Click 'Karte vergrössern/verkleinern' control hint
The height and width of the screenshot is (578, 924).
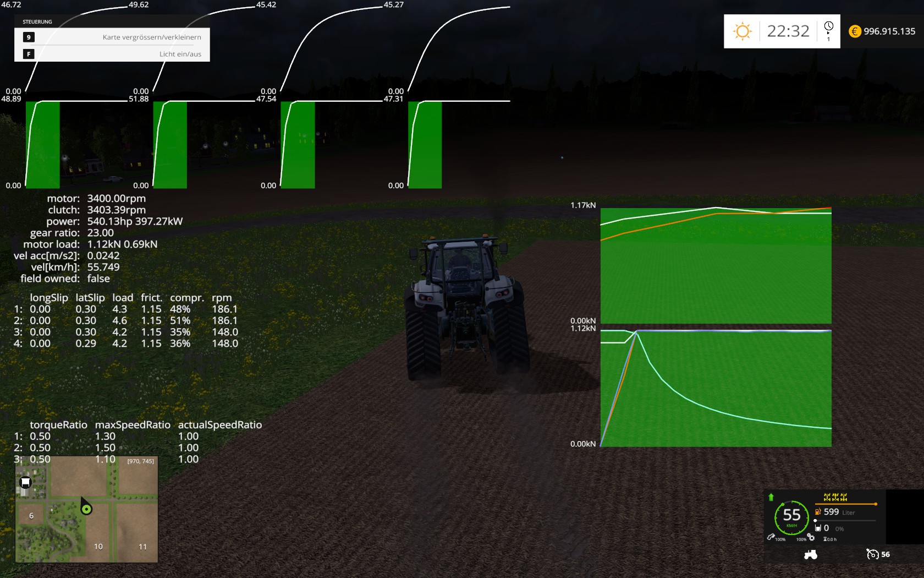click(152, 37)
